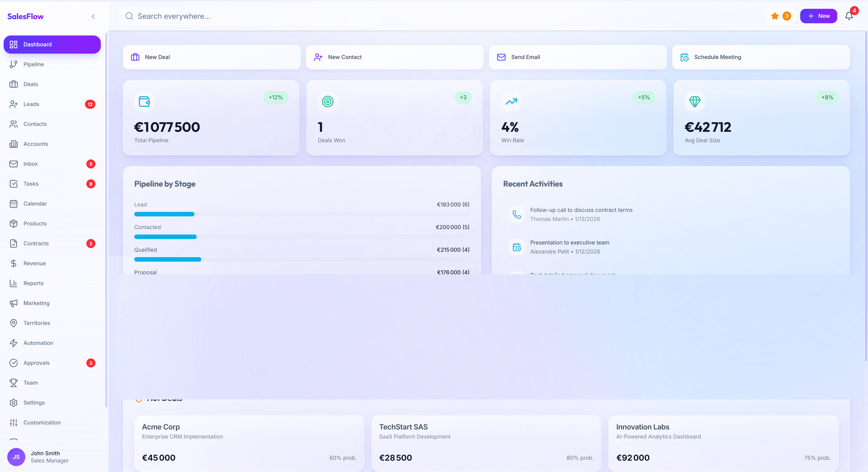Screen dimensions: 868x472
Task: Open the Inbox icon showing 5 unread
Action: tap(14, 164)
